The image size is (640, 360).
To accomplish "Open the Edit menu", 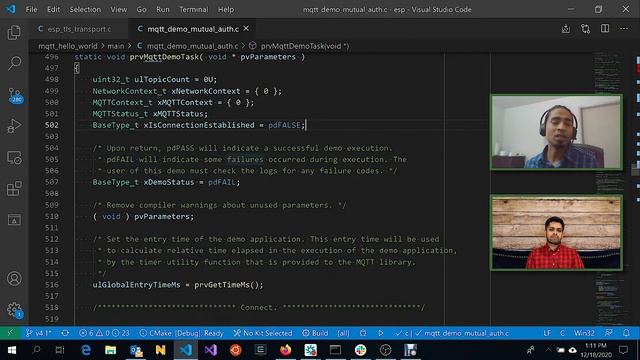I will click(53, 9).
